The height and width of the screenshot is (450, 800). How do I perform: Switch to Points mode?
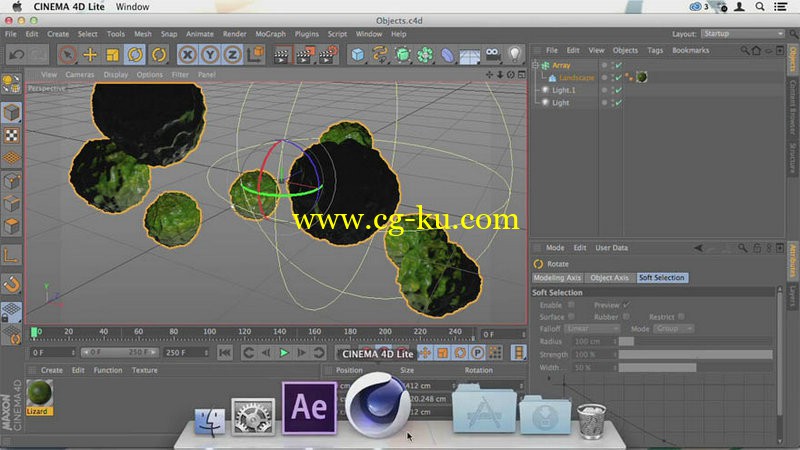(x=11, y=181)
